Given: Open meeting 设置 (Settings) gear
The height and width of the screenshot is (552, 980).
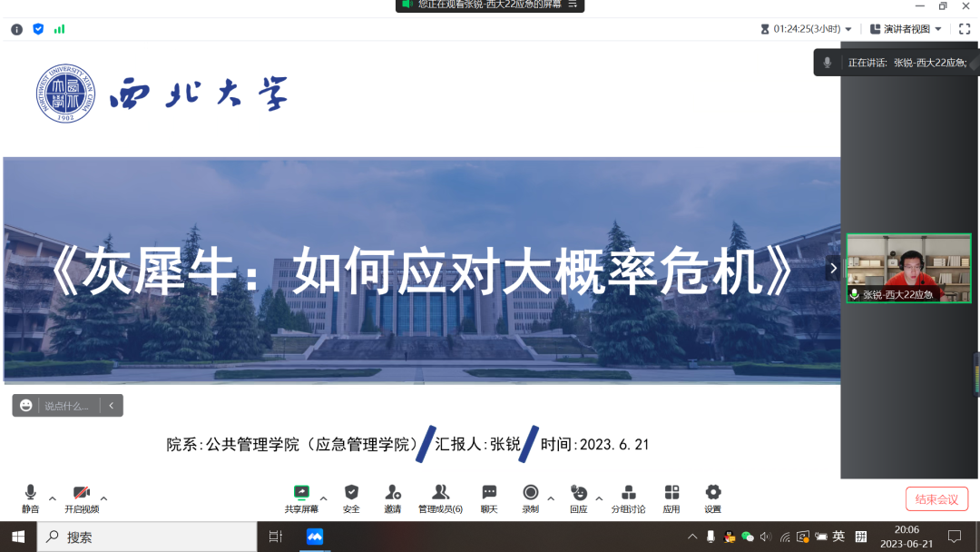Looking at the screenshot, I should click(x=713, y=498).
